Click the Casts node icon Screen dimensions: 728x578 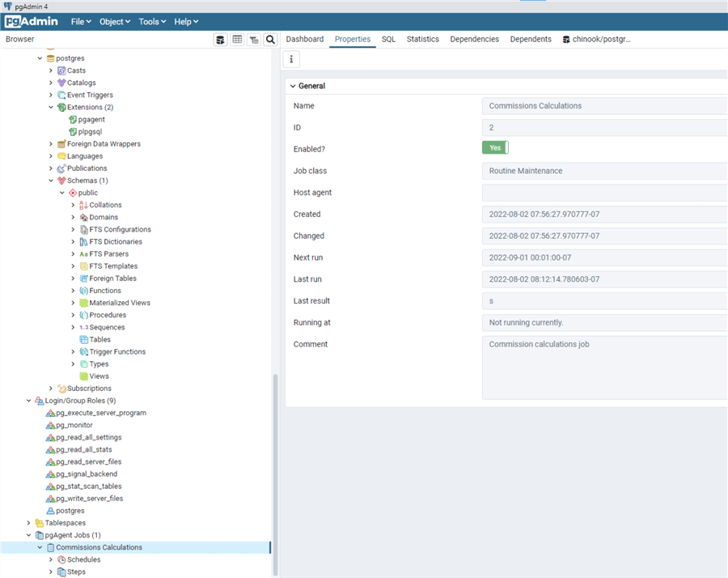coord(61,70)
